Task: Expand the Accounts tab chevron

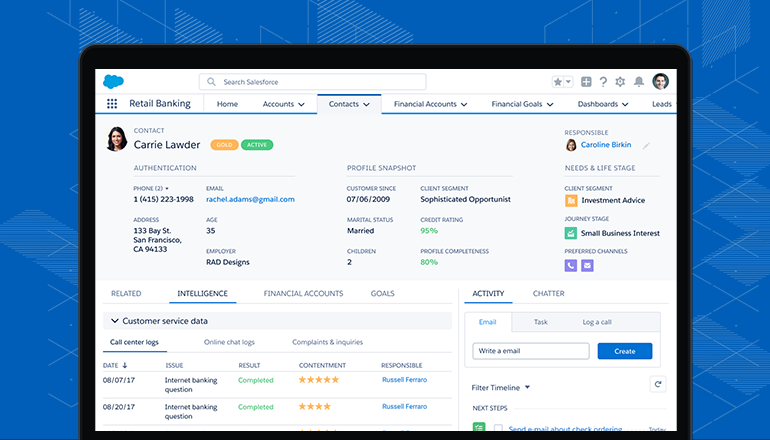Action: pyautogui.click(x=301, y=105)
